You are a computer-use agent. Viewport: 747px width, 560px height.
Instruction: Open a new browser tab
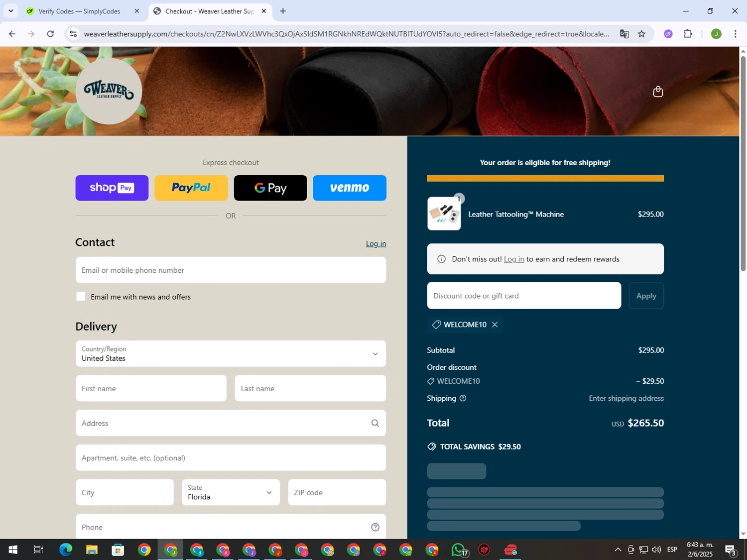pos(283,11)
